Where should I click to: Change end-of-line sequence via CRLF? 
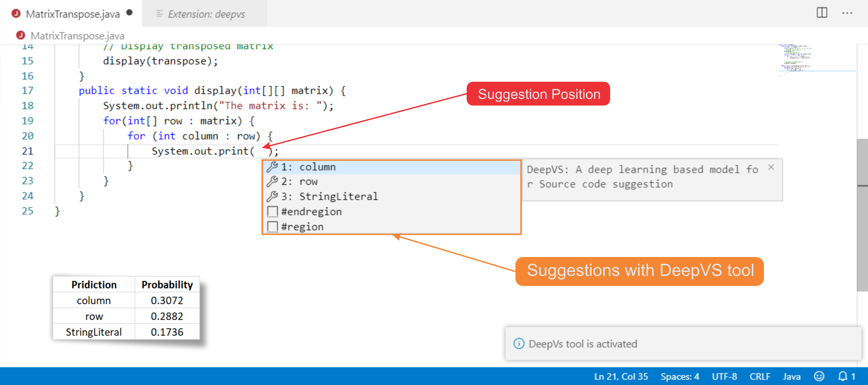click(760, 376)
